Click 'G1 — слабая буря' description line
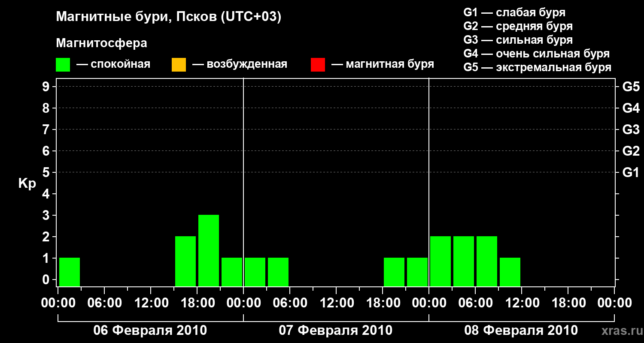The height and width of the screenshot is (343, 644). click(x=514, y=12)
